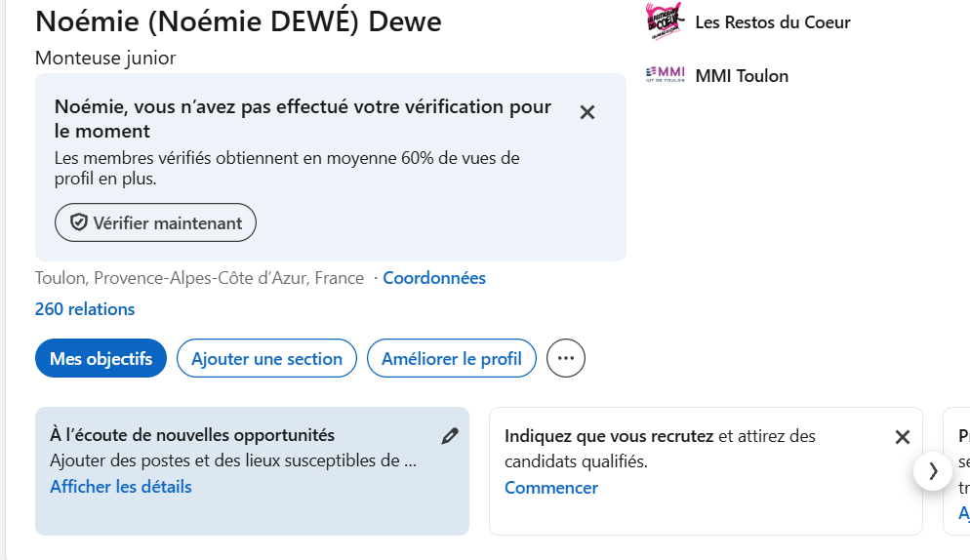Open the Coordonnées contact info link
The image size is (970, 560).
(x=434, y=278)
